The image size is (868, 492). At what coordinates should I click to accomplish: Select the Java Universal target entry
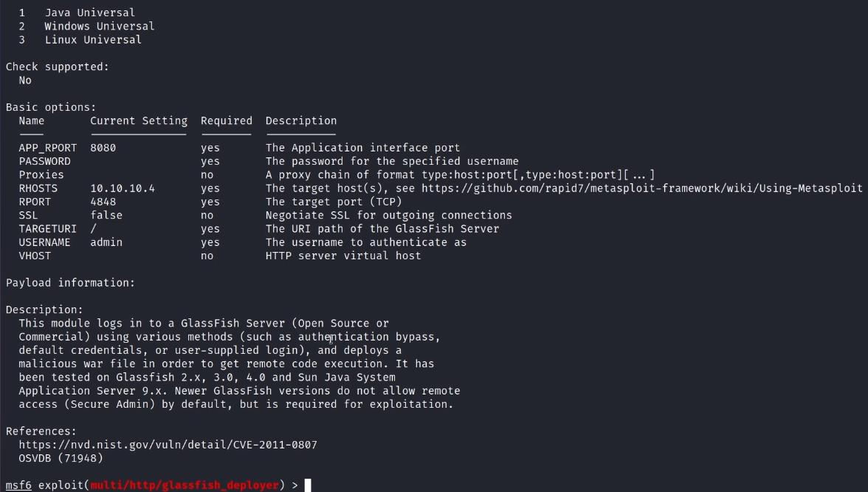[90, 13]
